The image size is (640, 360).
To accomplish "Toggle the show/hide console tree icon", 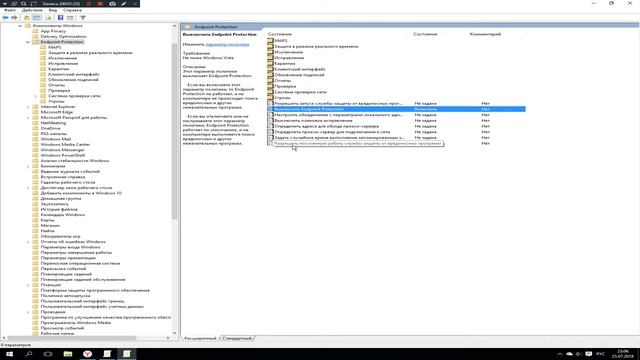I will click(x=37, y=18).
